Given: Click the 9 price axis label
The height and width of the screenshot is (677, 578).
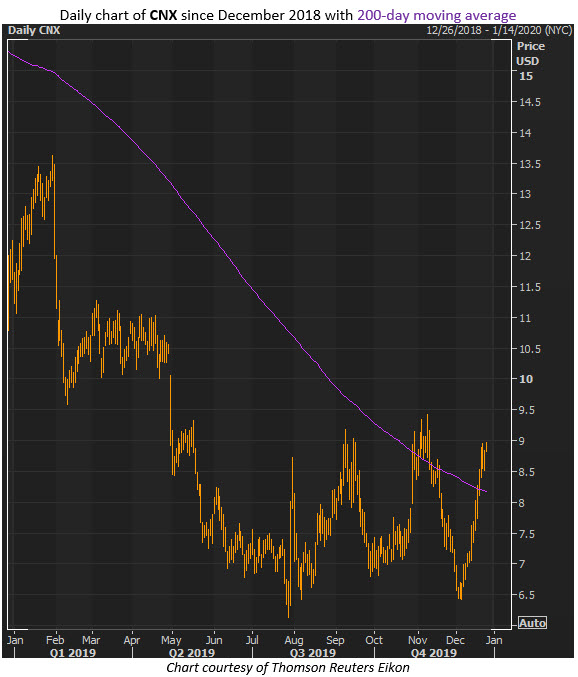Looking at the screenshot, I should pyautogui.click(x=522, y=441).
